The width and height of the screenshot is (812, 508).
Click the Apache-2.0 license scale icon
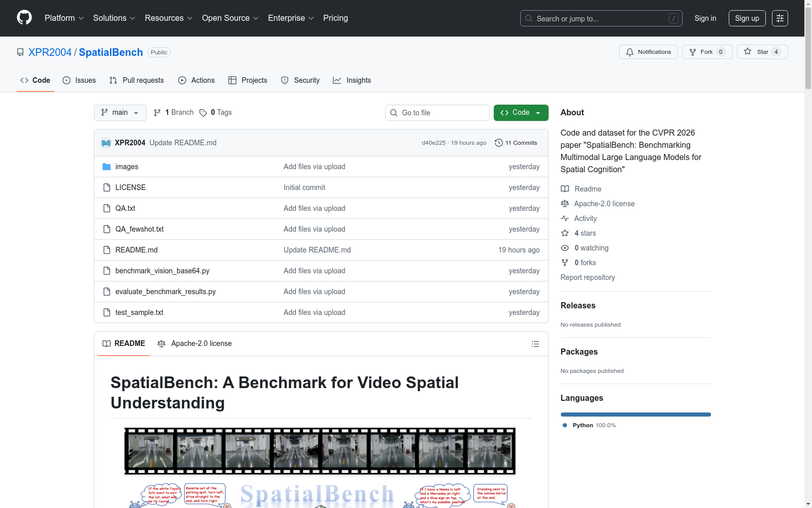[x=161, y=343]
